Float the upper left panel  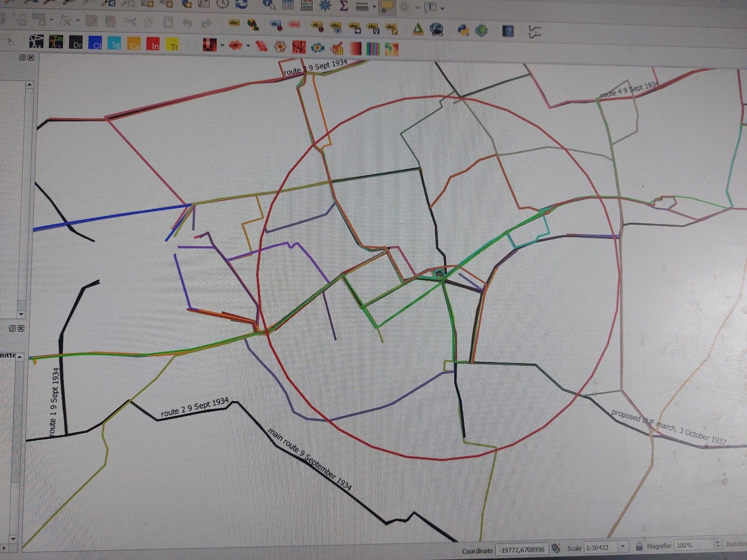click(22, 57)
